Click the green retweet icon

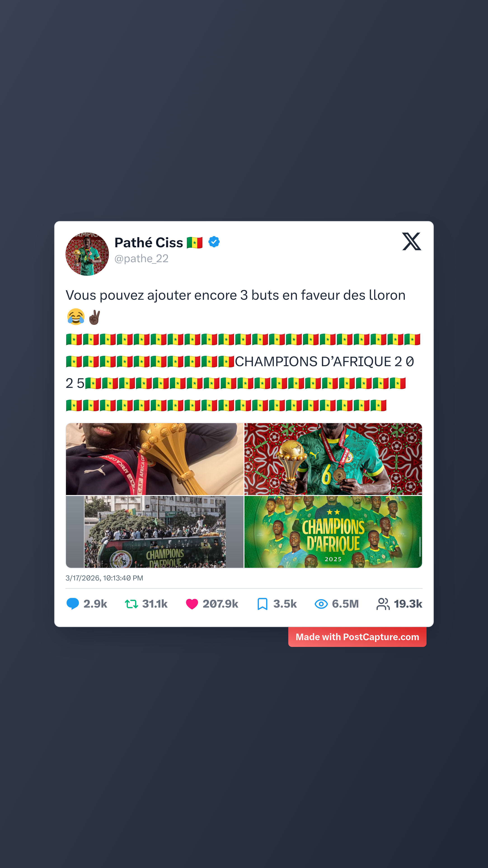point(131,604)
